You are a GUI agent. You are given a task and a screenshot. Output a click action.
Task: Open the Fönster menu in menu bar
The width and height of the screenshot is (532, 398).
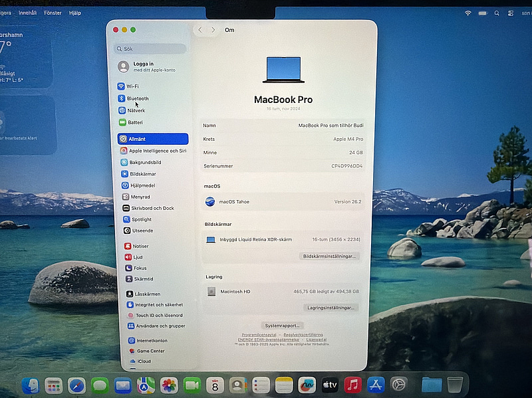(53, 13)
